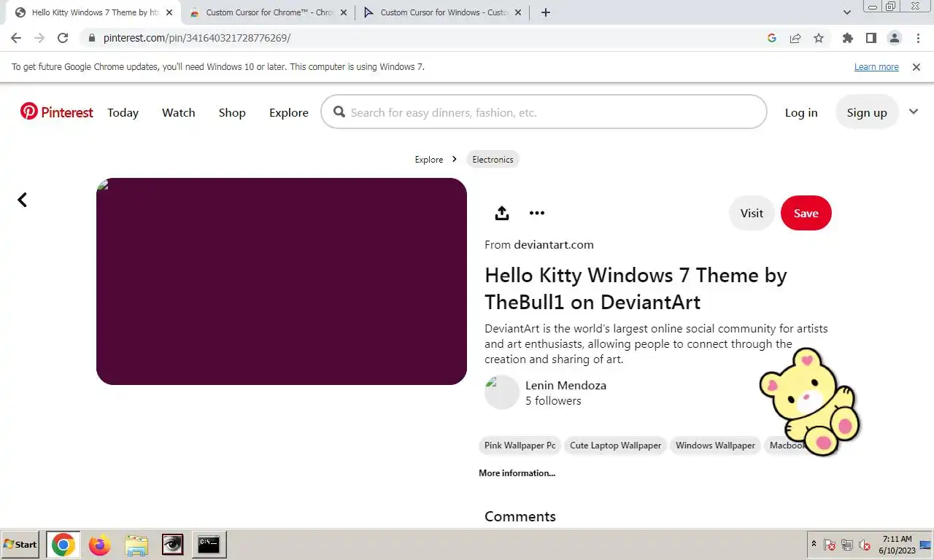Share the pin using upload icon
Viewport: 934px width, 560px height.
(x=501, y=213)
